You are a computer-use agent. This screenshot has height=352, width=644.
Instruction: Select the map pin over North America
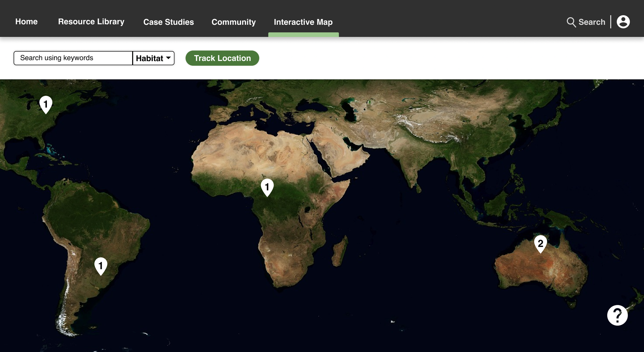pos(46,103)
